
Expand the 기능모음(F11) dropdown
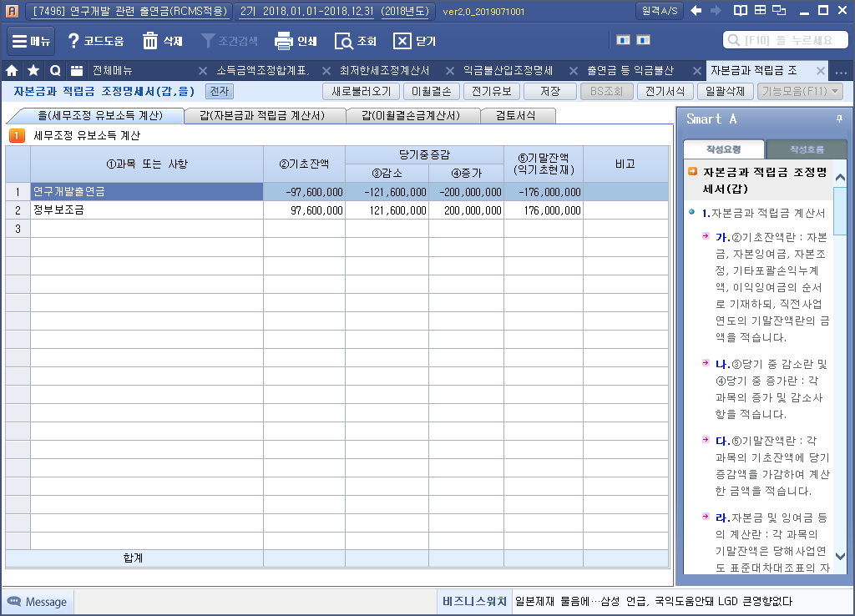click(800, 92)
